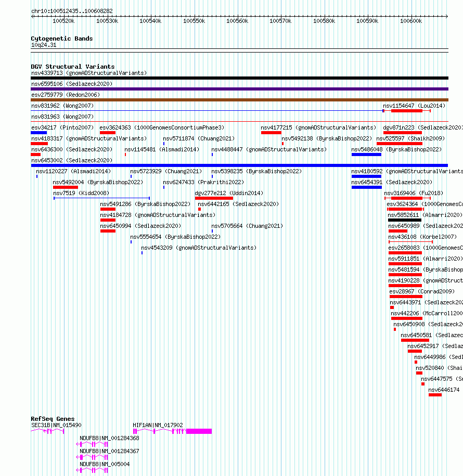Image resolution: width=463 pixels, height=476 pixels.
Task: Open the esv3624364 variant label
Action: (x=425, y=204)
